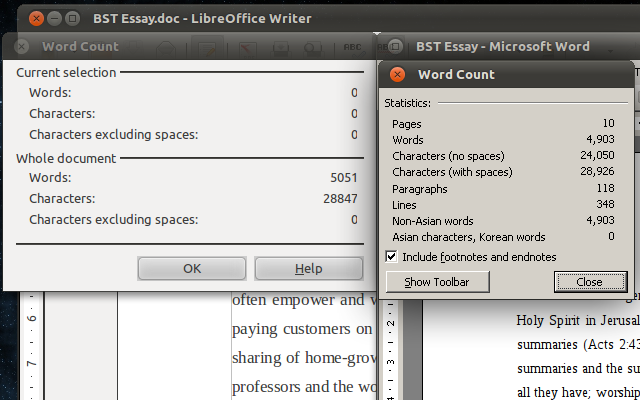This screenshot has width=640, height=400.
Task: Click whole document characters value 28847
Action: click(x=340, y=199)
